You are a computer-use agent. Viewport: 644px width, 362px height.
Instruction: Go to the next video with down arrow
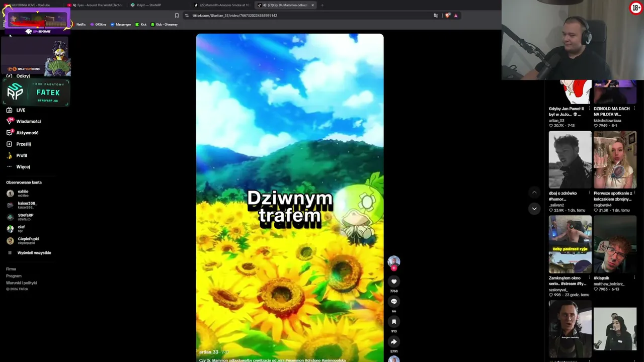[x=534, y=209]
